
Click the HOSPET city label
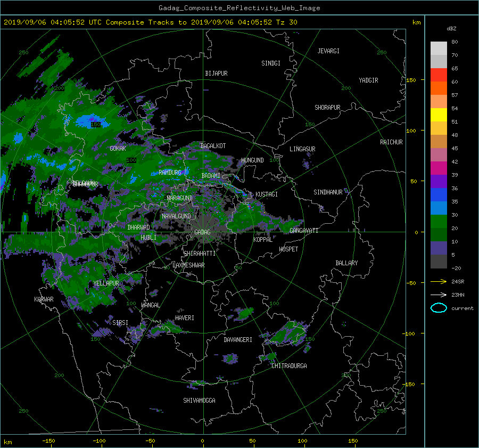[x=288, y=249]
